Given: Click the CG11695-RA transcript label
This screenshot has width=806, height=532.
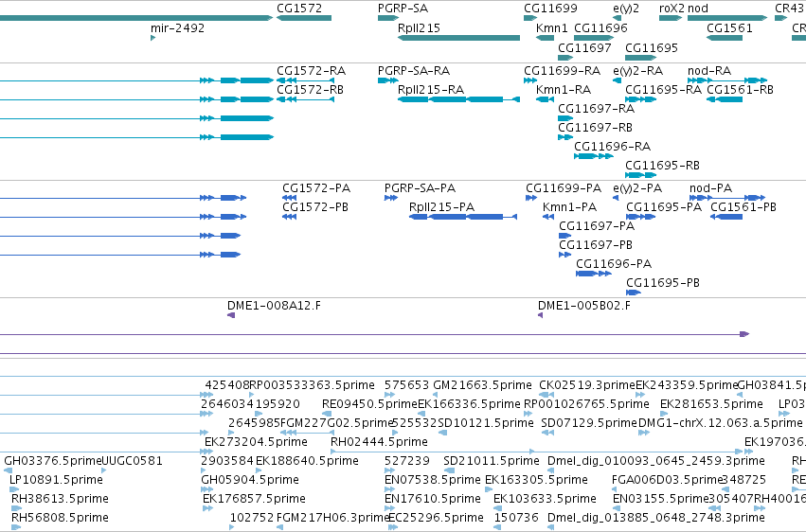Looking at the screenshot, I should coord(663,90).
